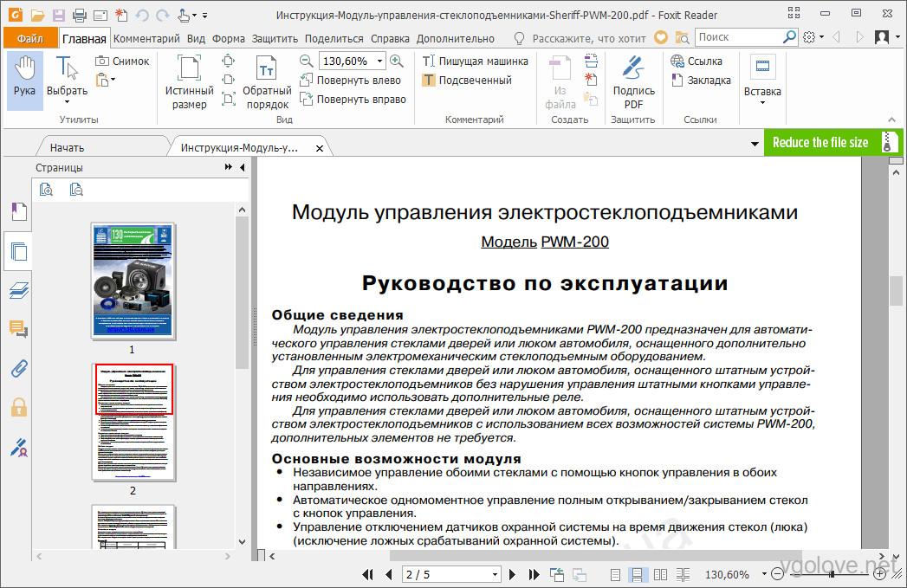Click the Расскажите, что хотит search box

tap(589, 38)
